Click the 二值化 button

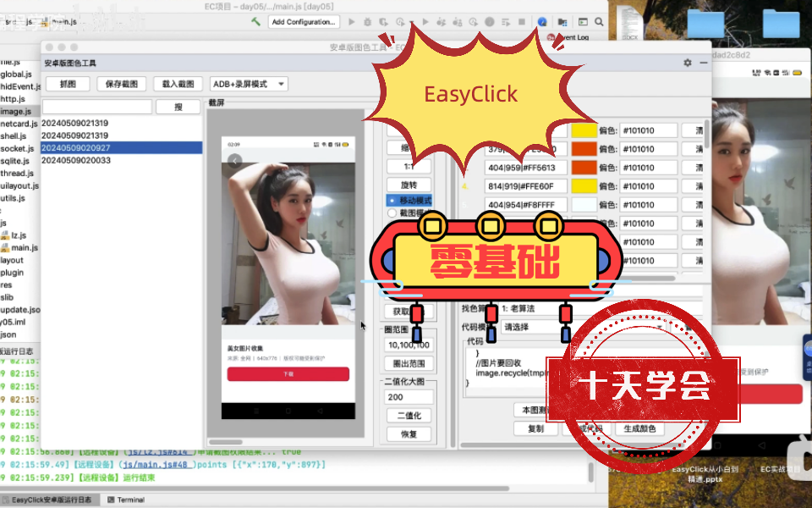coord(409,416)
